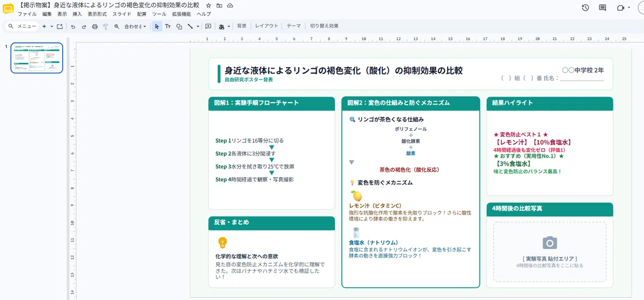Click the 反省・まとめ header
The image size is (644, 300).
(271, 222)
